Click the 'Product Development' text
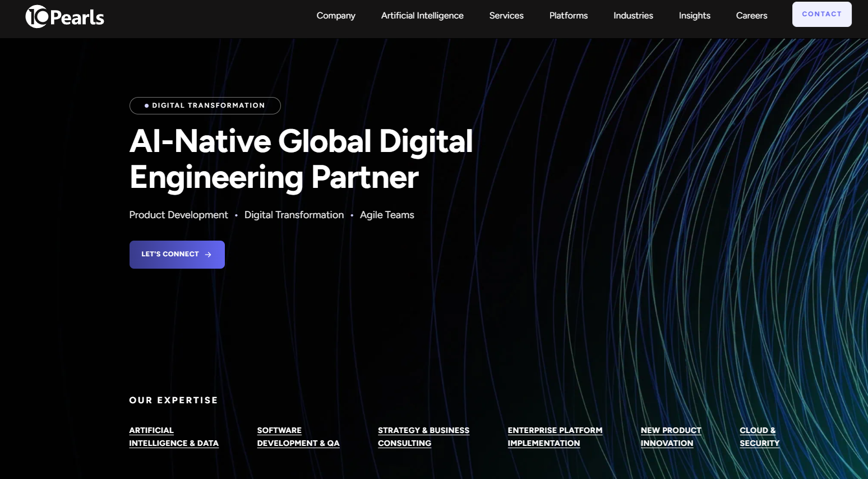 point(179,215)
